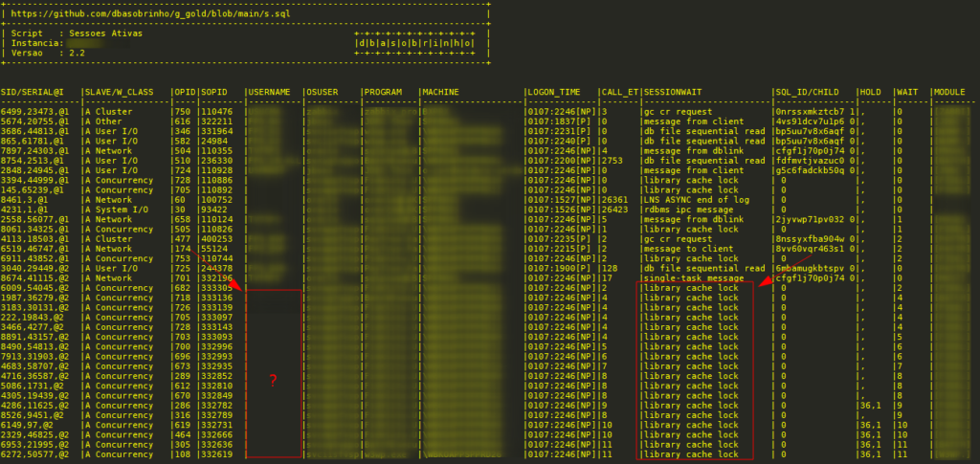The width and height of the screenshot is (980, 464).
Task: Select the SQL_ID/CHILD column header
Action: click(x=806, y=91)
